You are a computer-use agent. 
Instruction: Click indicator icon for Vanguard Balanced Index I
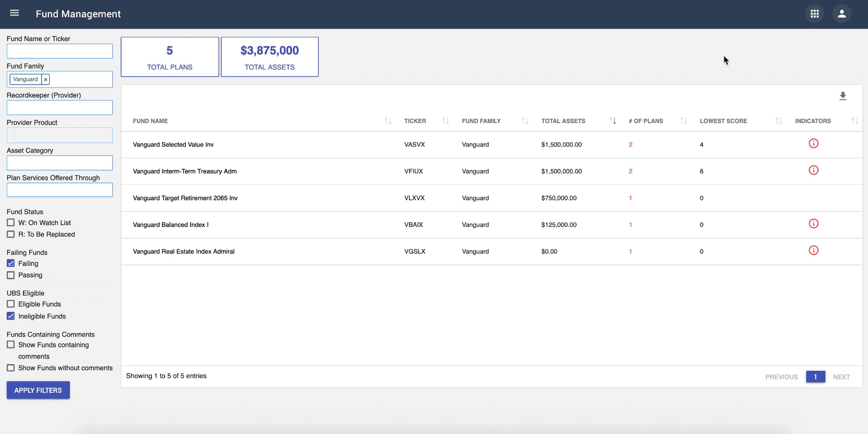[813, 224]
